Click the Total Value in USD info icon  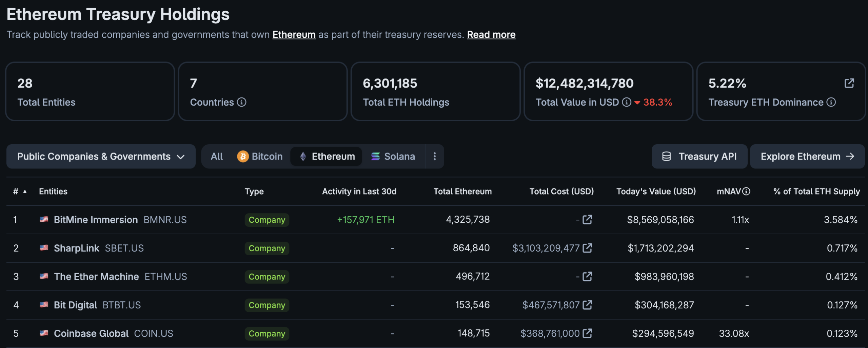[x=627, y=102]
